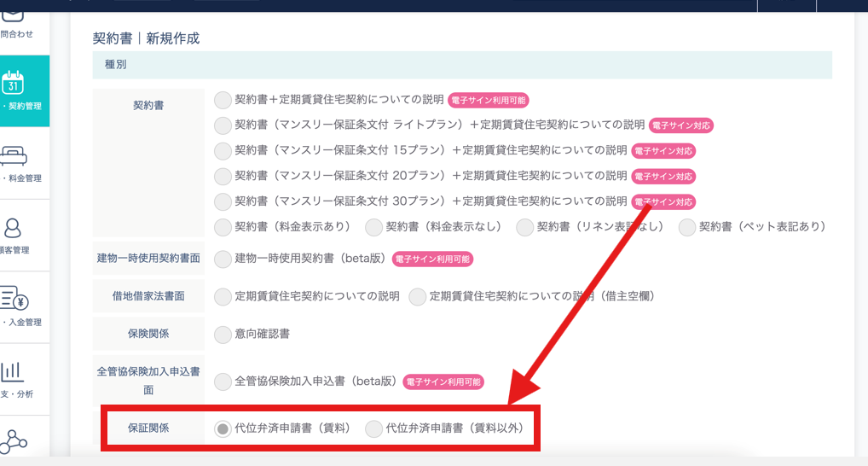The width and height of the screenshot is (868, 466).
Task: Select the マンスリー保証条文付 15プラン radio button
Action: tap(223, 151)
